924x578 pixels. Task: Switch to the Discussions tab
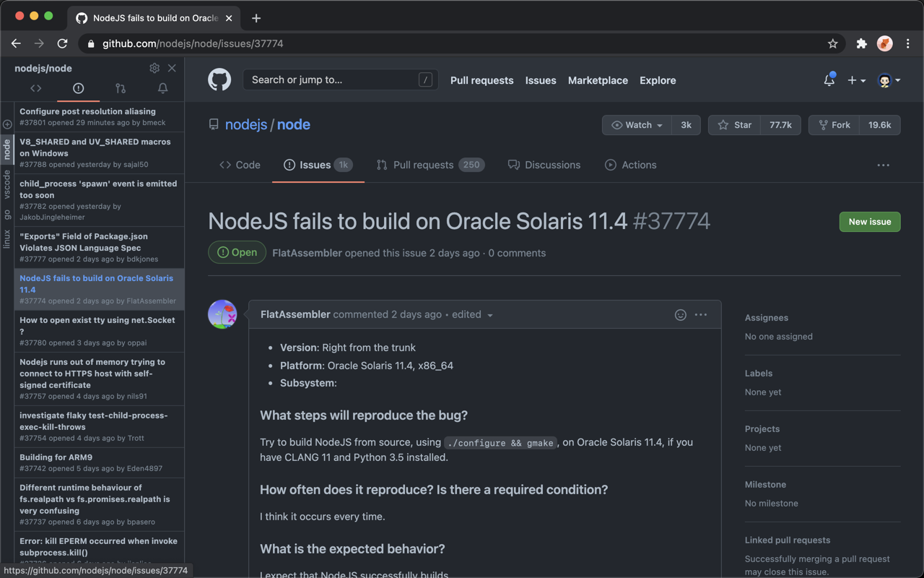coord(544,165)
